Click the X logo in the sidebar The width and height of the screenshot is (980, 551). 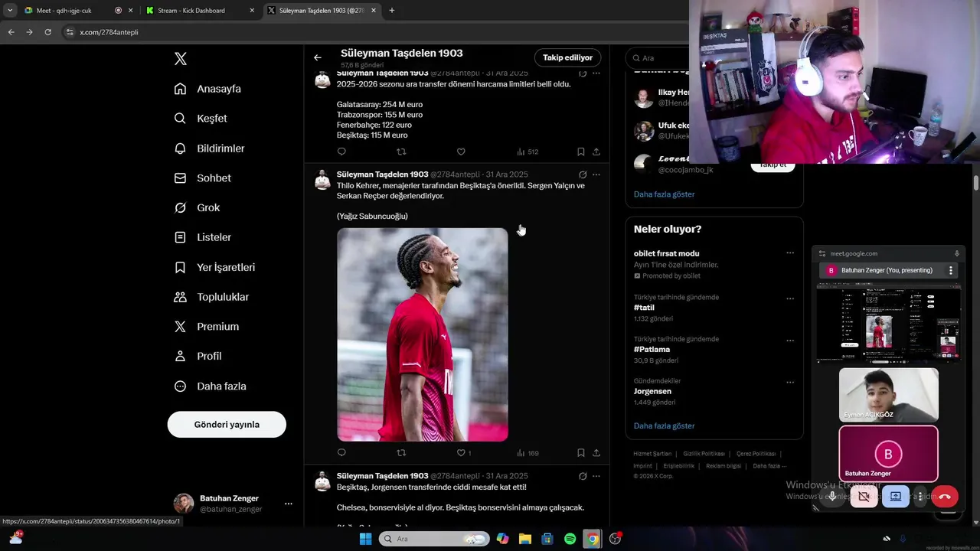click(181, 59)
